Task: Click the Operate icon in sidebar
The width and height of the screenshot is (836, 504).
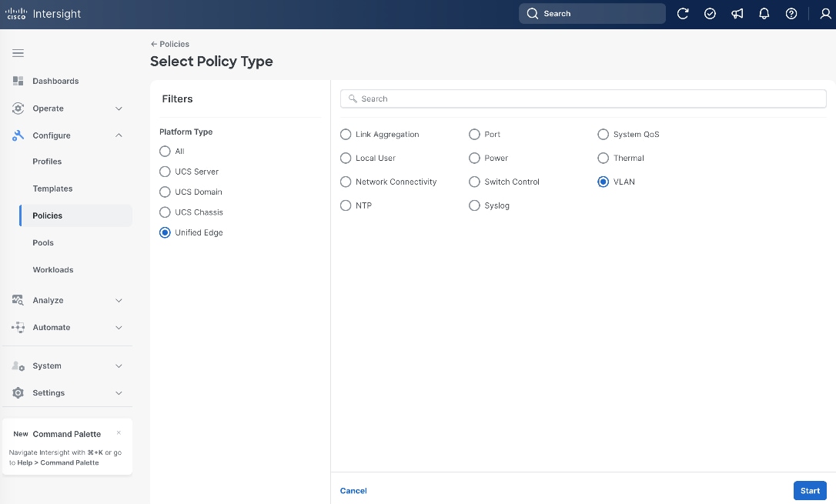Action: coord(18,108)
